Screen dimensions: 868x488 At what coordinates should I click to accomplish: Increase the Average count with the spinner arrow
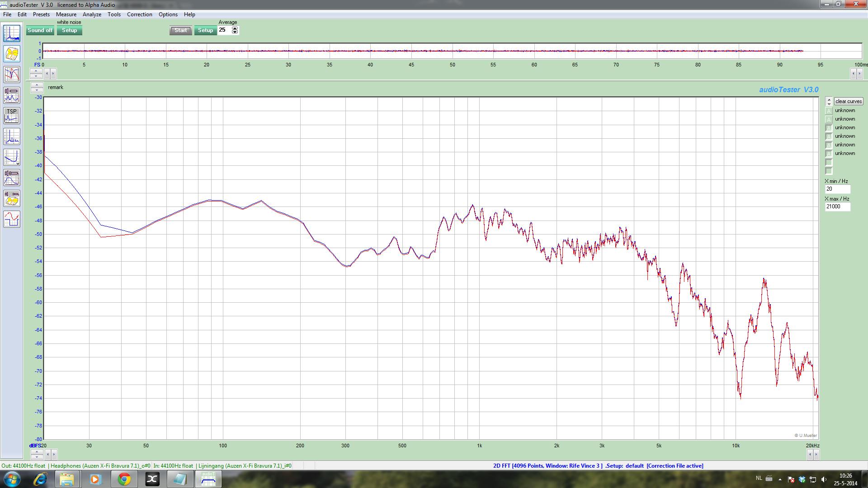click(235, 28)
